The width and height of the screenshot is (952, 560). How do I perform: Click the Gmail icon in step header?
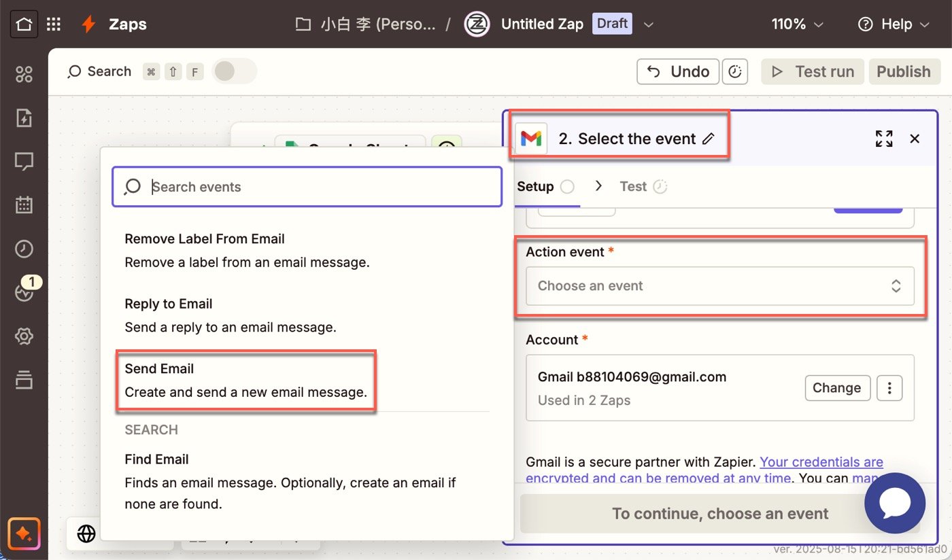point(531,139)
